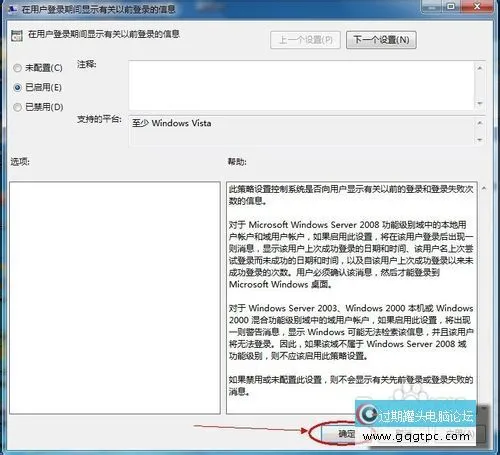The image size is (500, 455).
Task: Click the title bar window icon
Action: coord(12,9)
